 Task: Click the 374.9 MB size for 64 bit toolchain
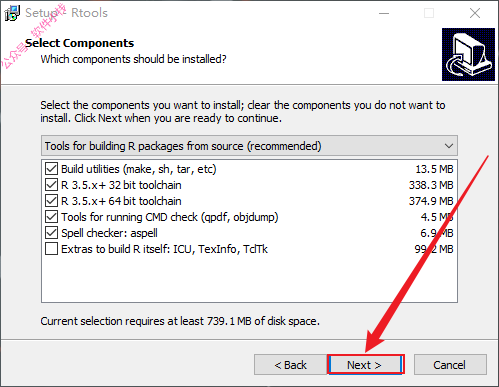pos(431,201)
